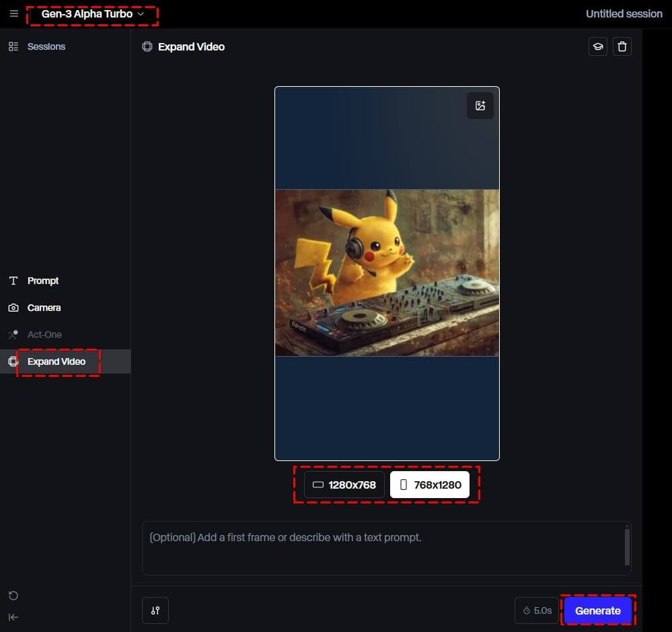This screenshot has height=632, width=672.
Task: Open the tutorial graduation cap icon
Action: 597,46
